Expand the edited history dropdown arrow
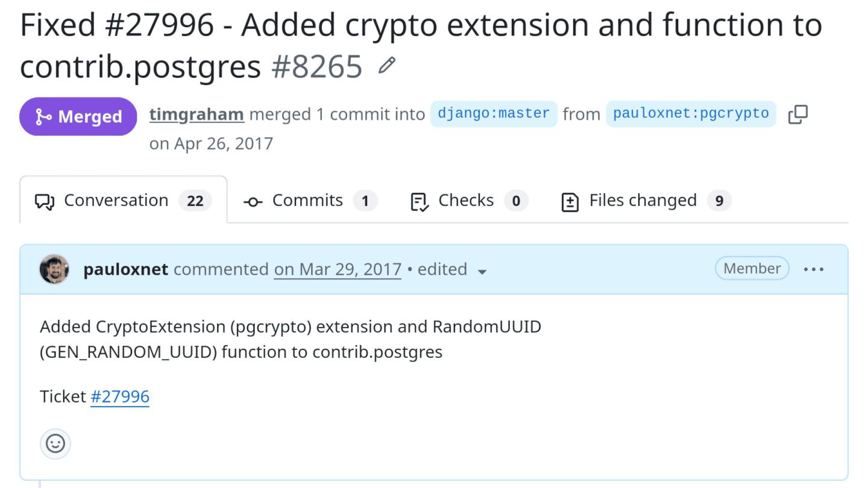Image resolution: width=868 pixels, height=488 pixels. [x=482, y=272]
